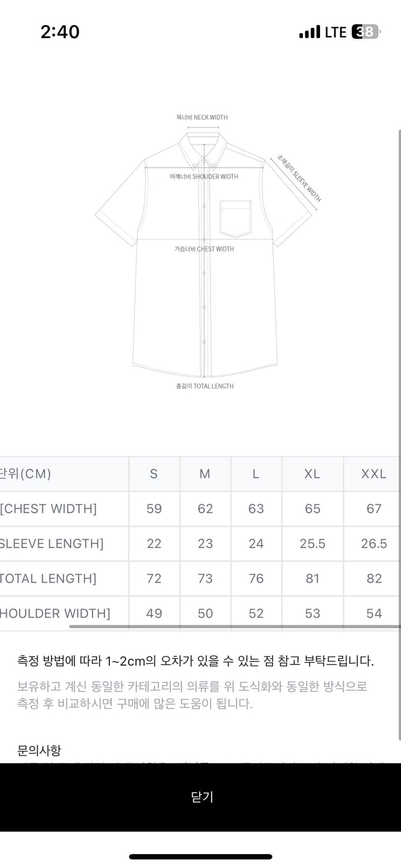This screenshot has height=868, width=401.
Task: Tap the SLEEVE LENGTH row label
Action: [x=51, y=543]
